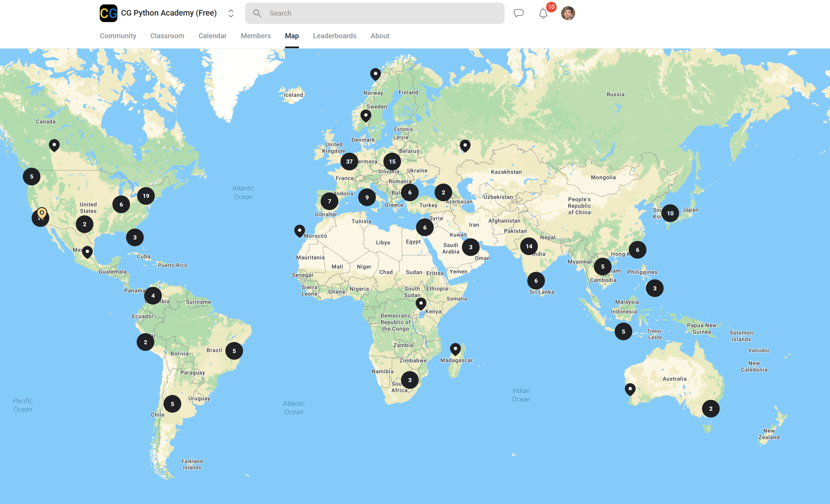The width and height of the screenshot is (830, 504).
Task: Click the 37 member cluster over the UK
Action: (349, 161)
